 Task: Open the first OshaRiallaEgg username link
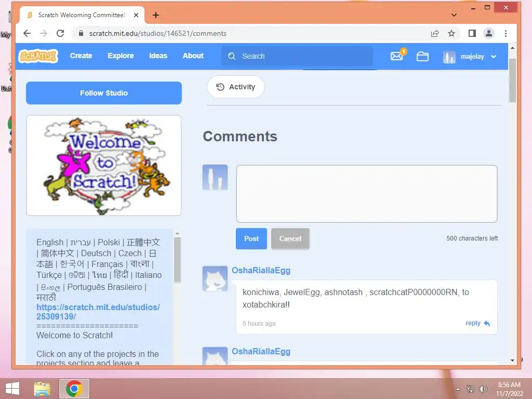click(261, 270)
